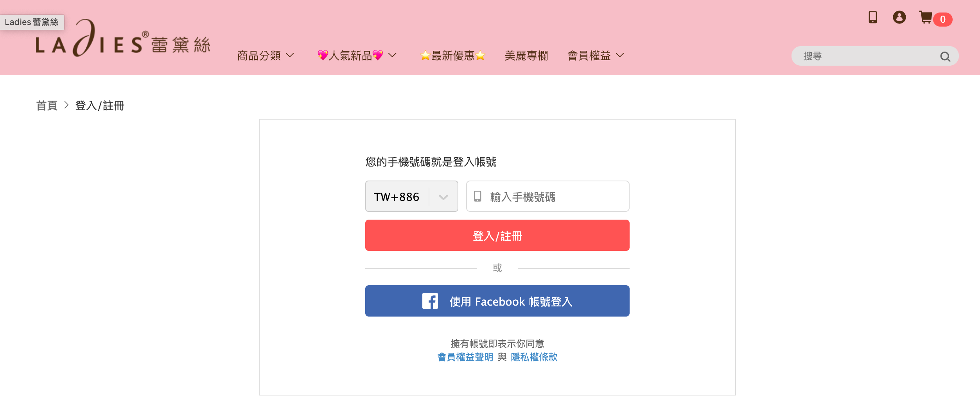Click the search magnifier icon
Screen dimensions: 980x408
click(945, 57)
